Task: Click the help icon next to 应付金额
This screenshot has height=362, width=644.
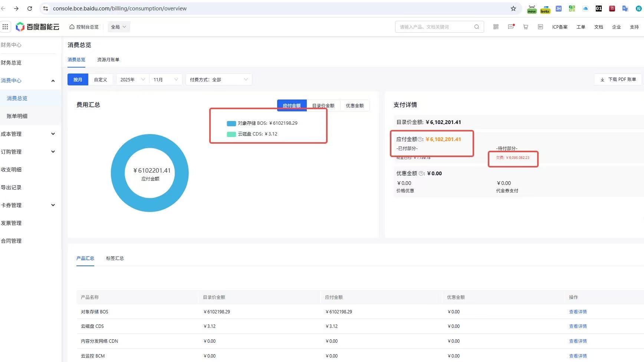Action: click(x=420, y=140)
